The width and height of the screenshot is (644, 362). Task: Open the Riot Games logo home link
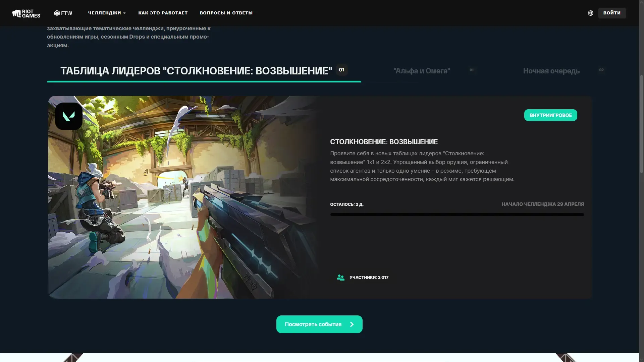(26, 13)
